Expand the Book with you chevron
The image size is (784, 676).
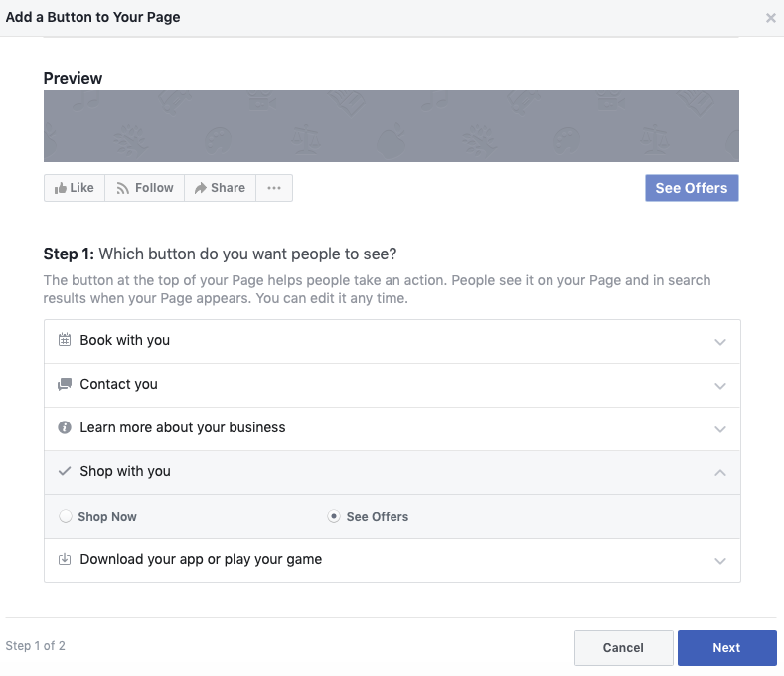click(x=720, y=341)
